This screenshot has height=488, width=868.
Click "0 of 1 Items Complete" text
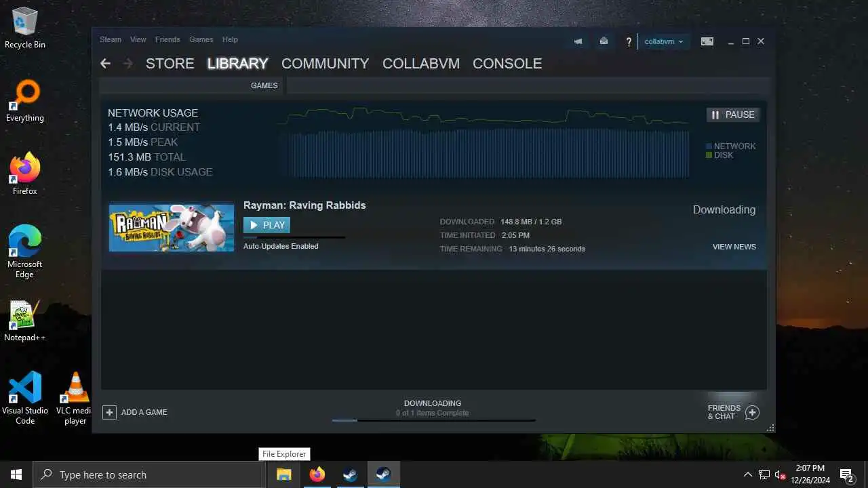433,413
